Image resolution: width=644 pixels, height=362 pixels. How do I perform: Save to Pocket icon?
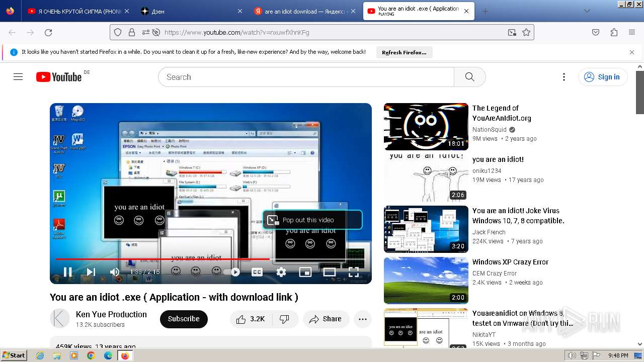pyautogui.click(x=596, y=32)
